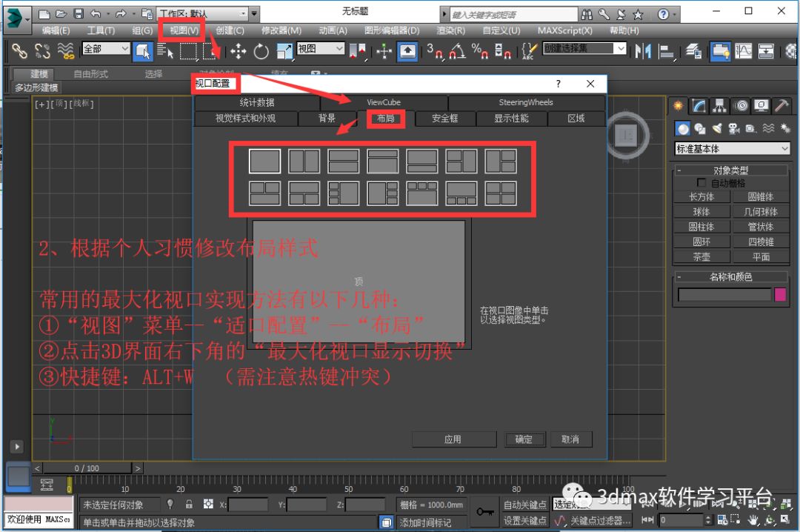The image size is (800, 532).
Task: Click the Mirror tool icon
Action: 644,51
